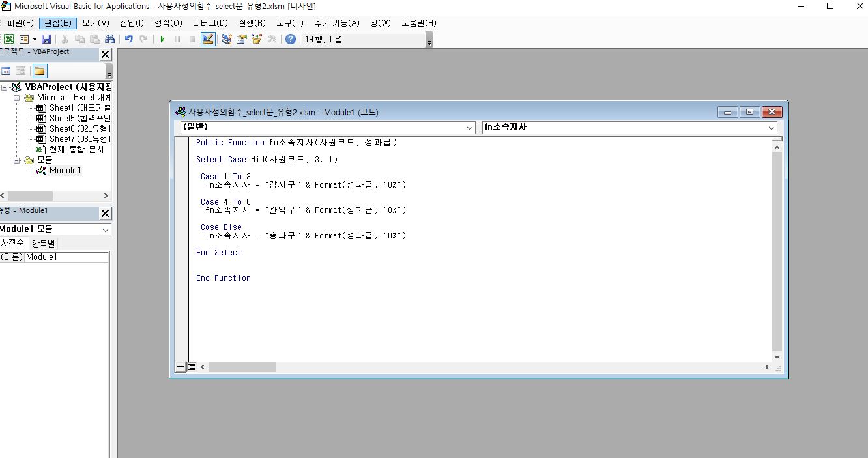
Task: Select Module1 in the project tree
Action: tap(65, 171)
